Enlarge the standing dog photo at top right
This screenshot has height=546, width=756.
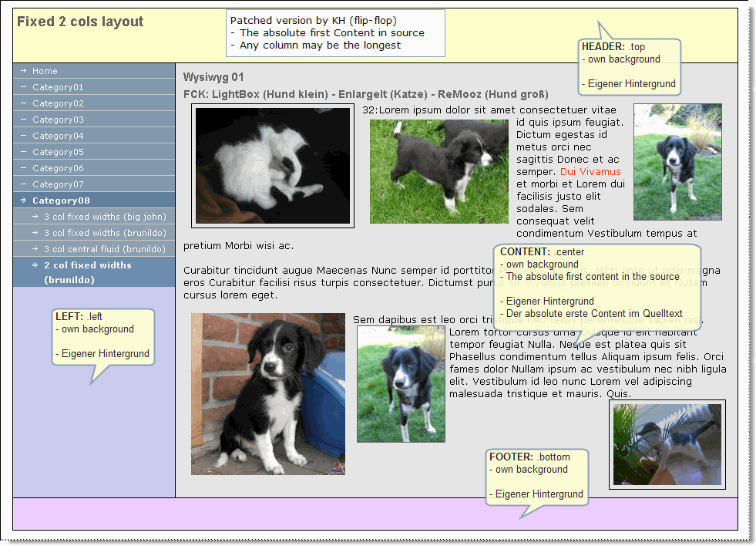click(x=677, y=162)
